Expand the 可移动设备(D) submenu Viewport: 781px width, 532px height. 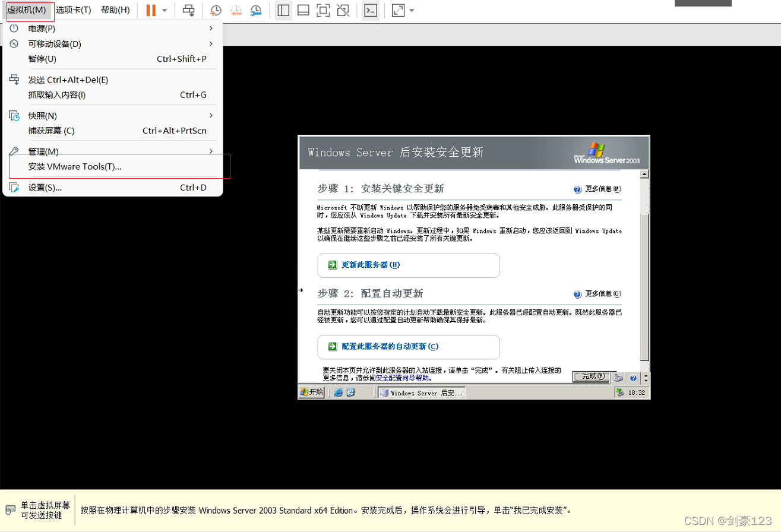coord(113,44)
